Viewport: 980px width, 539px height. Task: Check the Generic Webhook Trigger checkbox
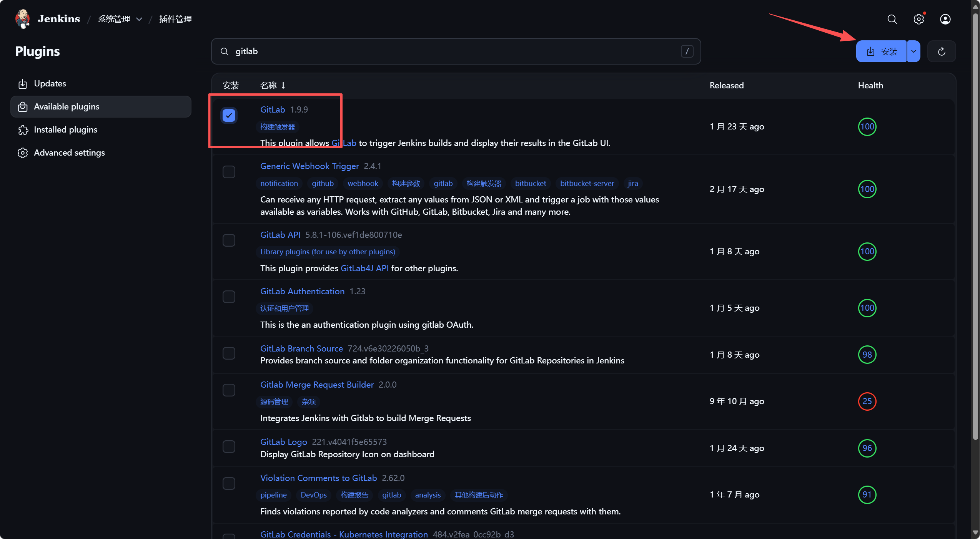tap(229, 172)
